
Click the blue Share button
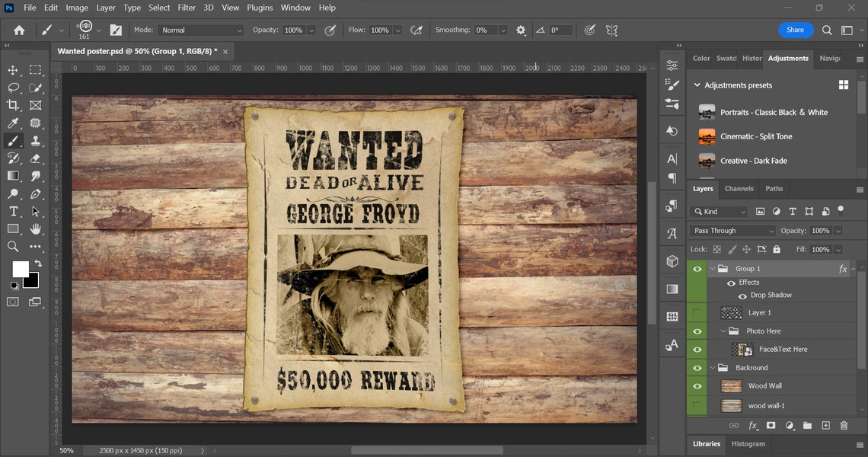pos(796,30)
